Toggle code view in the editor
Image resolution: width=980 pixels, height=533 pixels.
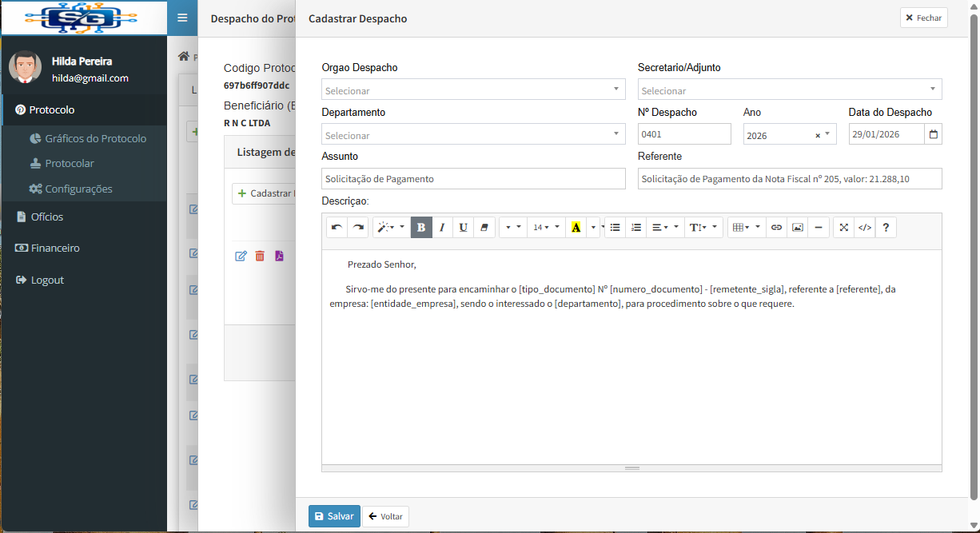click(x=864, y=227)
